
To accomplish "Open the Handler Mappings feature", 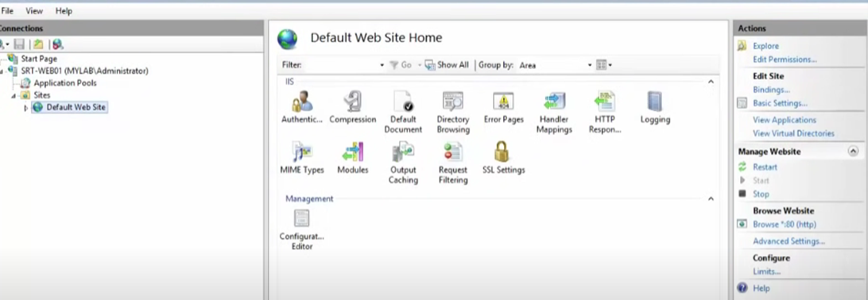I will [554, 102].
